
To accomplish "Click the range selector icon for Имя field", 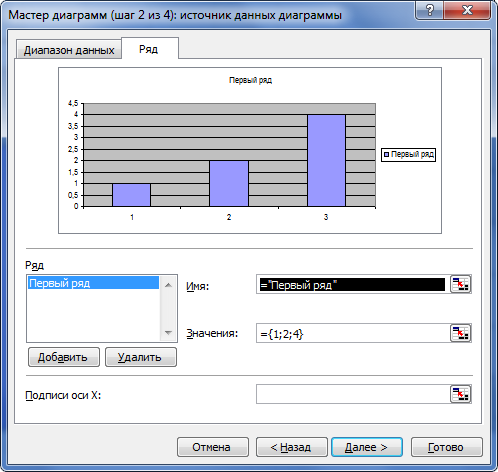I will (x=460, y=284).
